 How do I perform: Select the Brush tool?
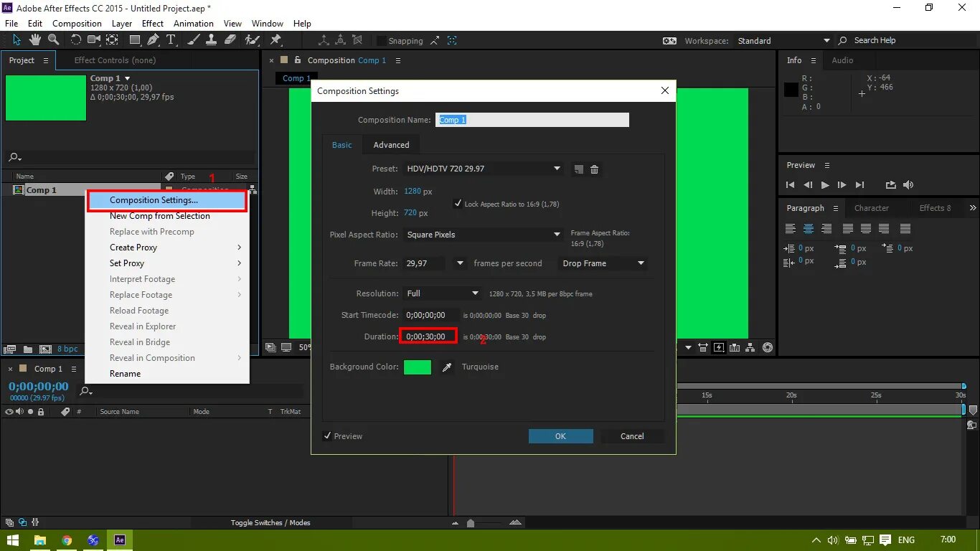tap(194, 40)
